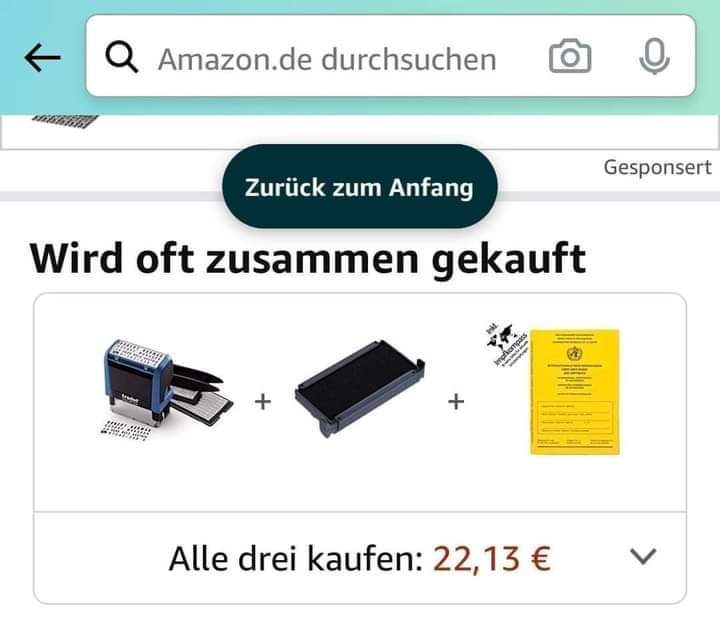
Task: Click plus sign between stamp and ink pad
Action: [x=263, y=402]
